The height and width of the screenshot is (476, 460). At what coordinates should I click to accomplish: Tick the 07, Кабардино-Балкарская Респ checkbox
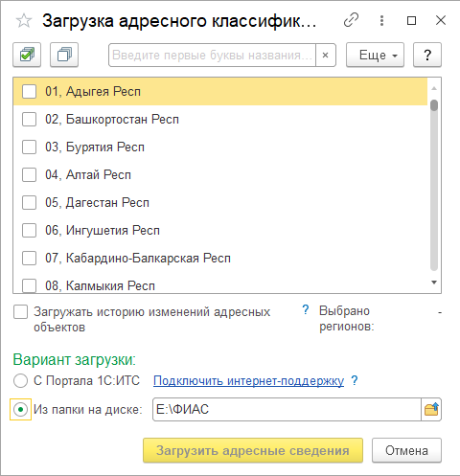click(x=29, y=259)
